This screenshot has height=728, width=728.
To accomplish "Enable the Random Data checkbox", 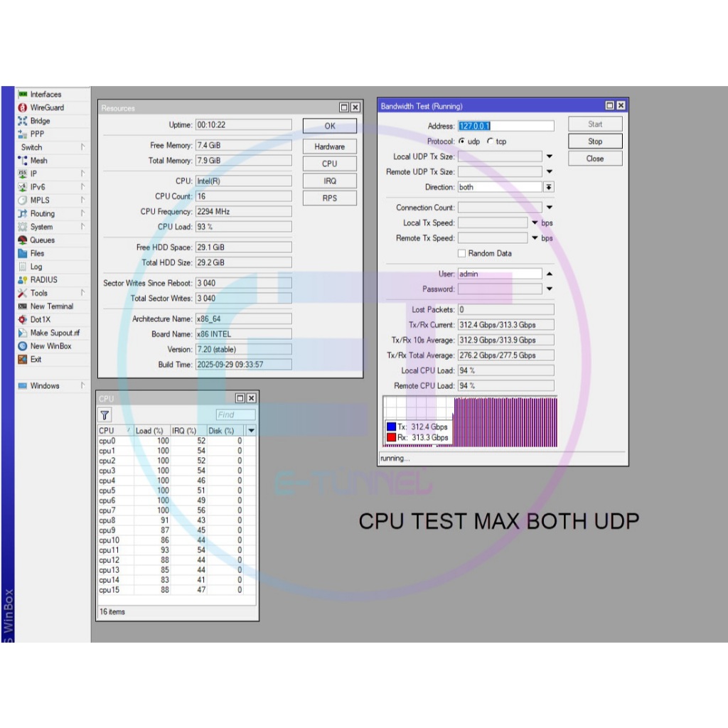I will [462, 254].
